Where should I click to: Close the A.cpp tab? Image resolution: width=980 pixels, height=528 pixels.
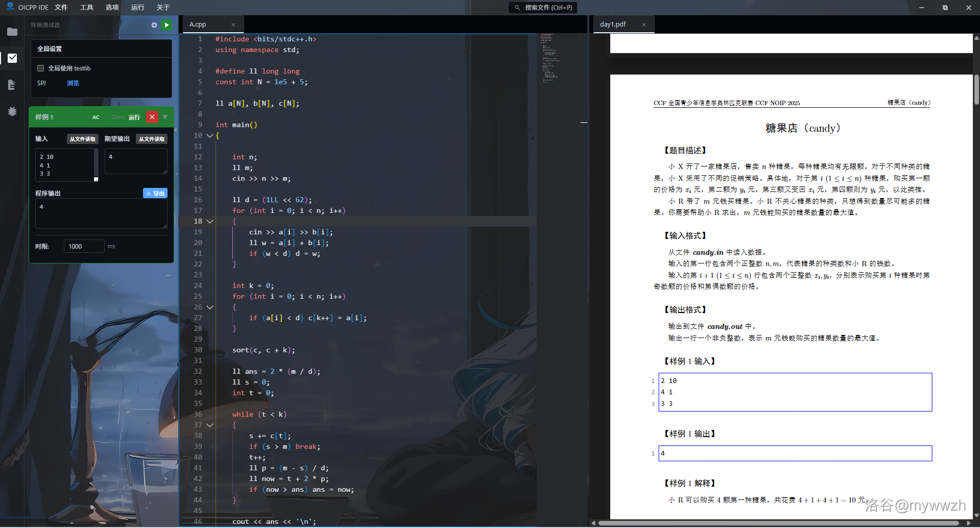[233, 25]
